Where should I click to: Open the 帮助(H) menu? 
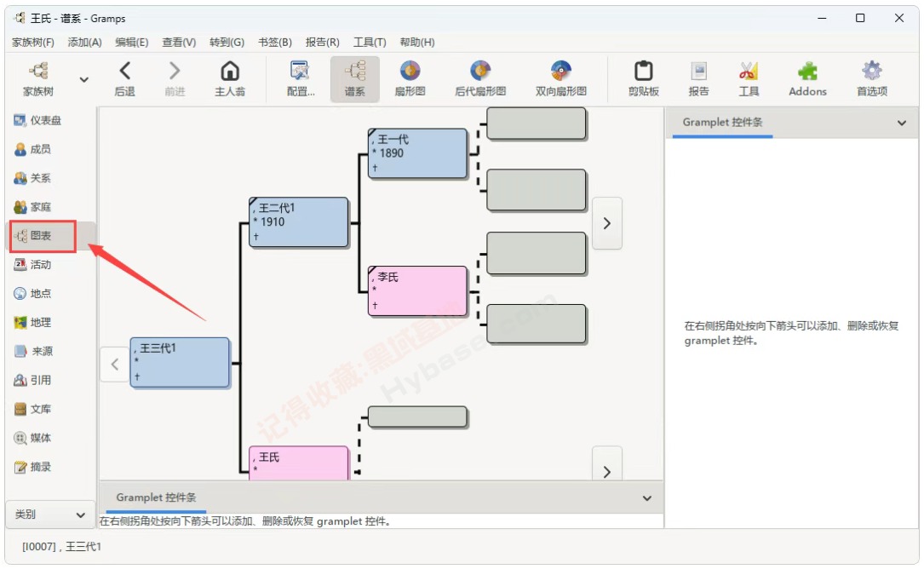[x=417, y=43]
